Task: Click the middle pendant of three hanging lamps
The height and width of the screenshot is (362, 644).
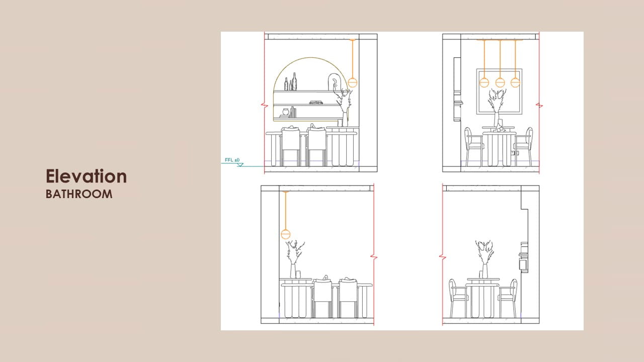Action: pos(500,82)
